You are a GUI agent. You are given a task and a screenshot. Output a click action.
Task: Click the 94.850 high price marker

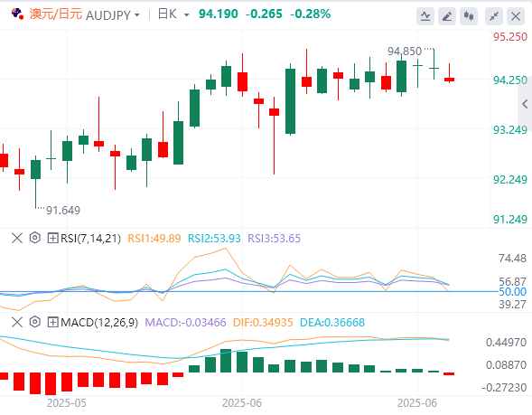coord(405,52)
